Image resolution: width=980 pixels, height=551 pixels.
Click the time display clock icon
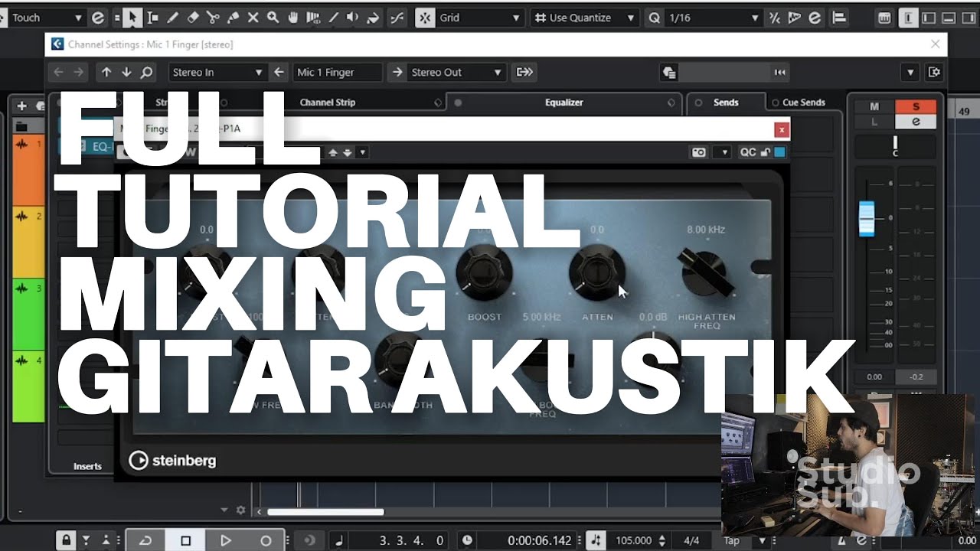467,540
